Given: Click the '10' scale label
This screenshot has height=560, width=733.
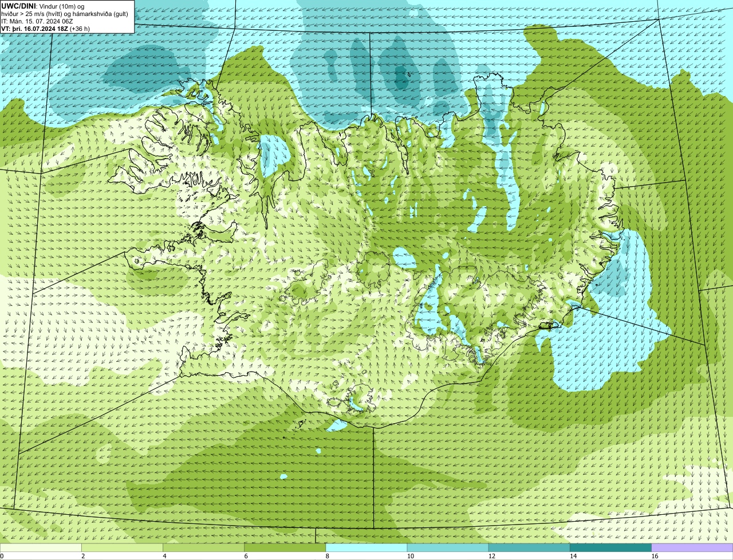Looking at the screenshot, I should pos(411,556).
